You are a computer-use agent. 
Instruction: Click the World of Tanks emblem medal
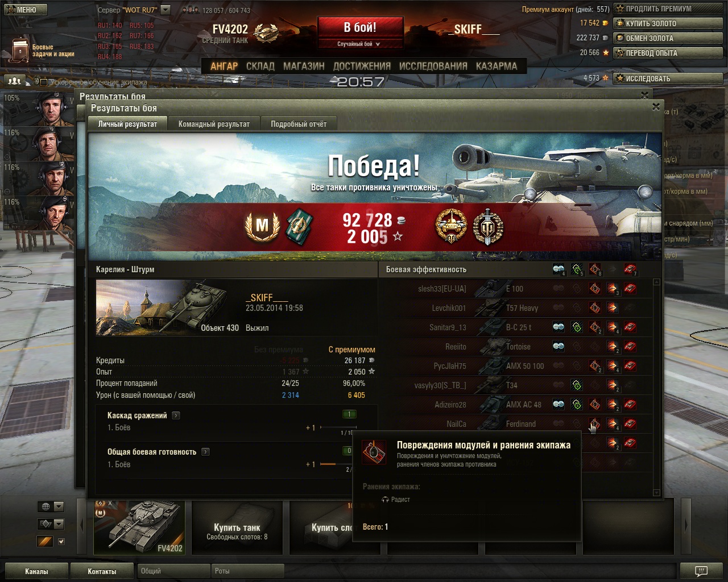click(x=487, y=226)
